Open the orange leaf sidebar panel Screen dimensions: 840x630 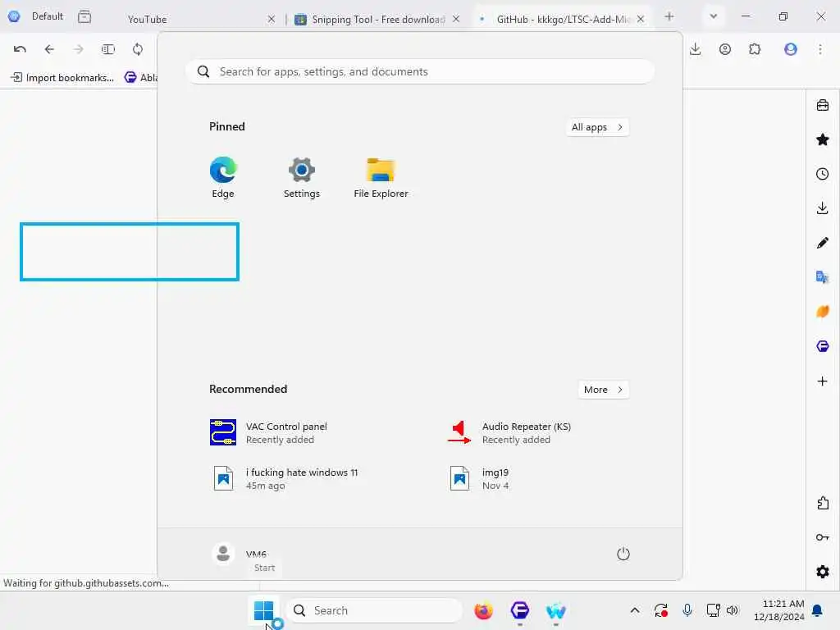[x=822, y=311]
